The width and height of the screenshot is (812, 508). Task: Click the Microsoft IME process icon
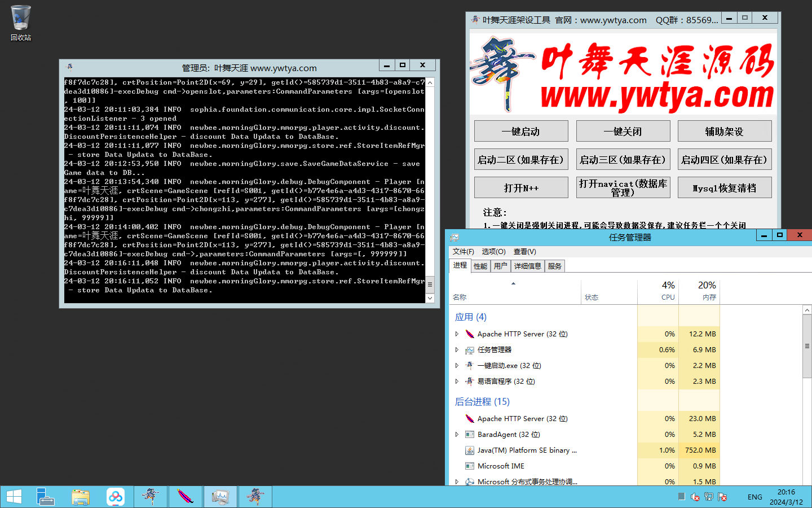pyautogui.click(x=469, y=466)
